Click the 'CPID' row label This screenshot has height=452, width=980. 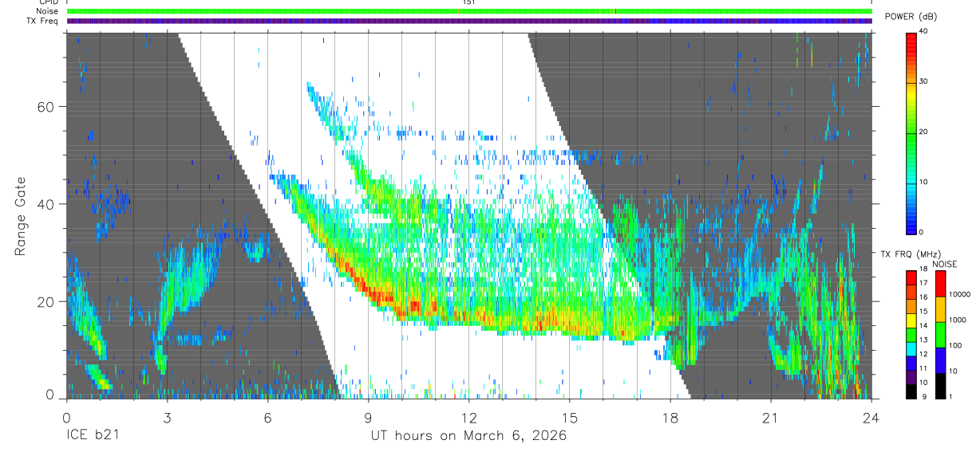click(49, 2)
